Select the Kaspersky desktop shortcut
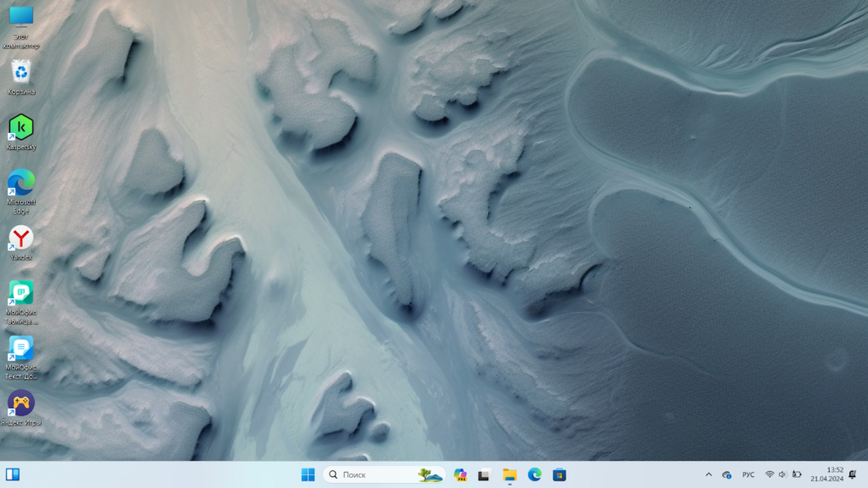Viewport: 868px width, 488px height. (x=21, y=129)
